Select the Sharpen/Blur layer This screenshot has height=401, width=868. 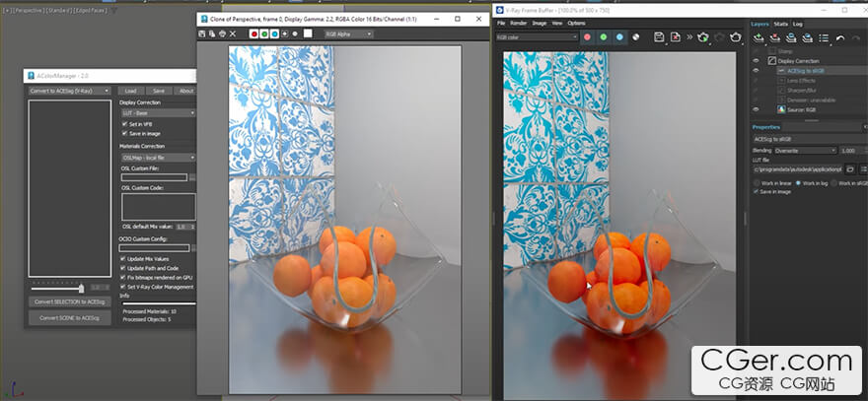(803, 91)
